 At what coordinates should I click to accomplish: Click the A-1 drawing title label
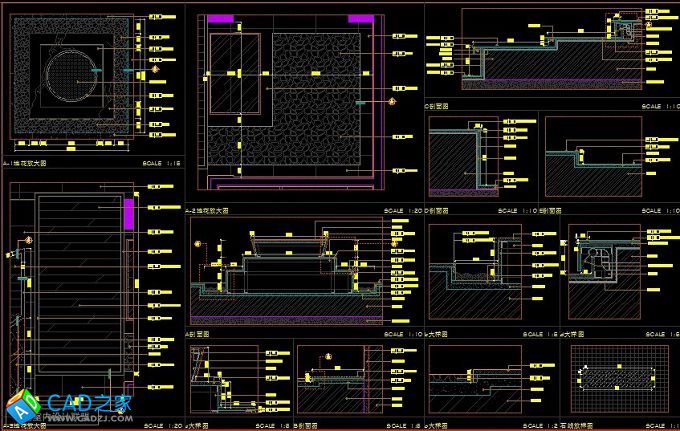pos(26,162)
